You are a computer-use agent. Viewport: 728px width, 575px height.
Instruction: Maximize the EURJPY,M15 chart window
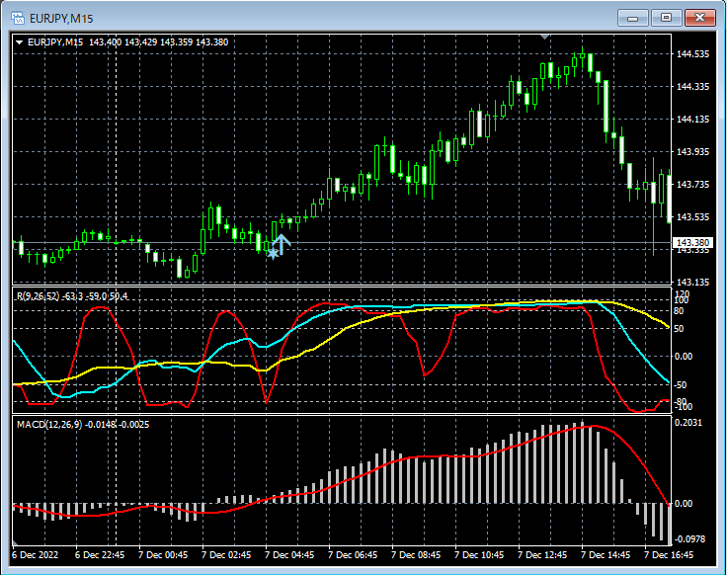click(x=667, y=17)
